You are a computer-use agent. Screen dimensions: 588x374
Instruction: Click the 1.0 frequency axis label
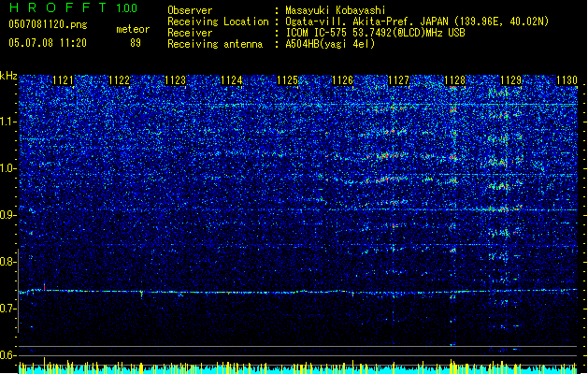point(8,168)
